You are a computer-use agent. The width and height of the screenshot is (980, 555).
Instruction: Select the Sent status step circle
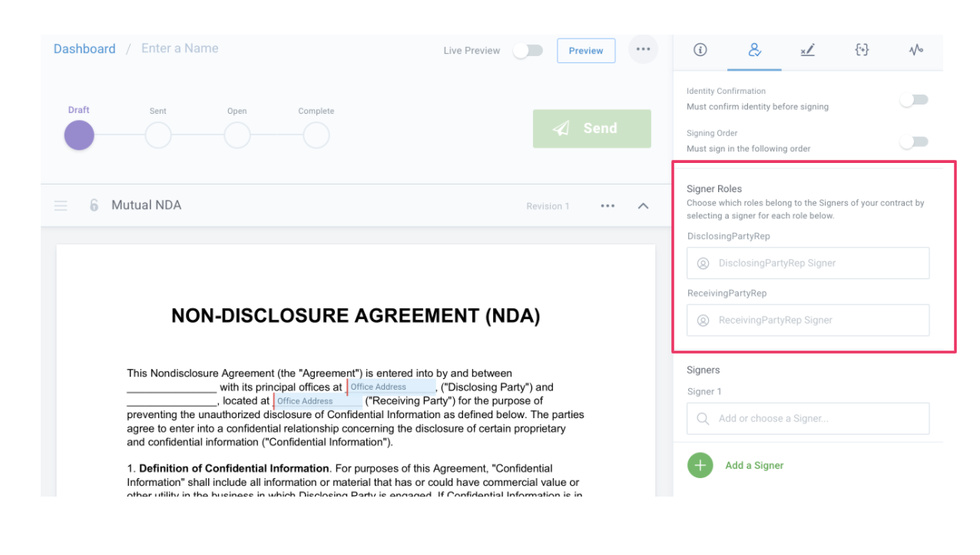(158, 136)
